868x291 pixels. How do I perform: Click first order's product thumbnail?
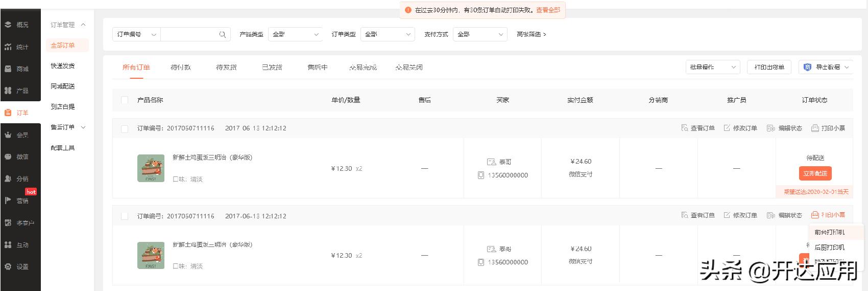pos(151,168)
